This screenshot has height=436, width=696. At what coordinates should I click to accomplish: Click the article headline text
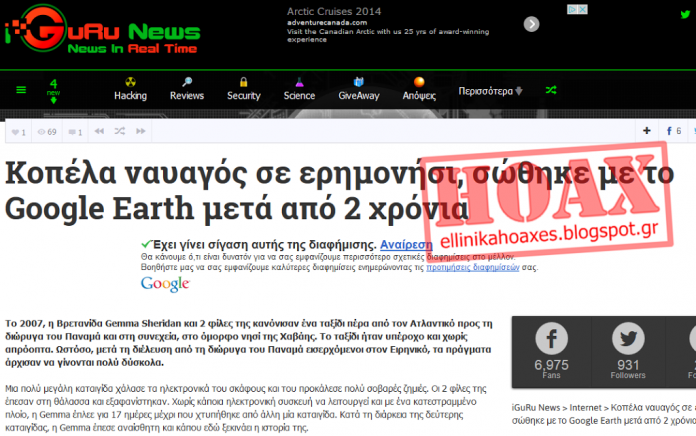(340, 191)
